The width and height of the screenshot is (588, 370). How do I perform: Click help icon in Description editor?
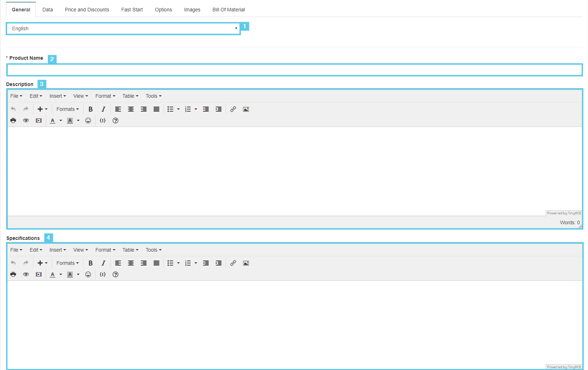point(115,120)
